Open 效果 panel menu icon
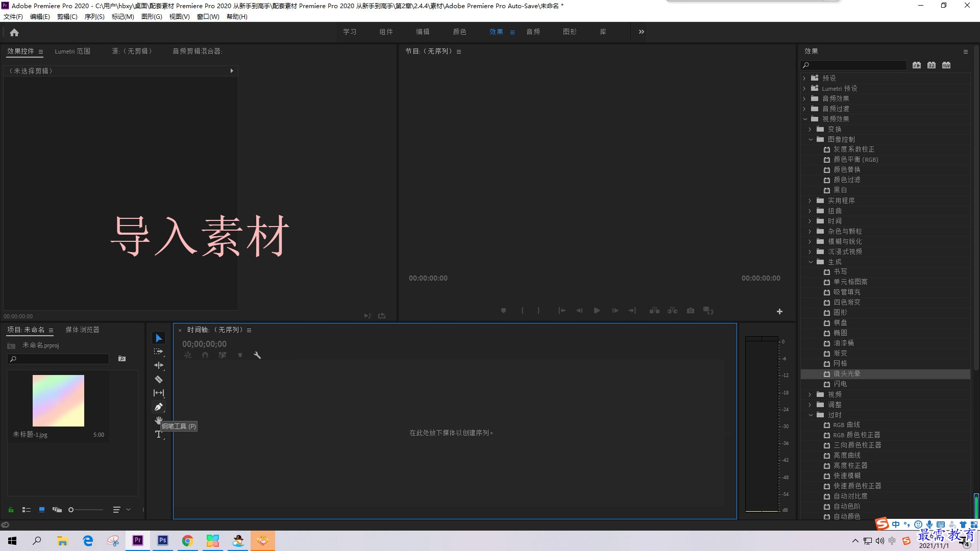 (965, 52)
